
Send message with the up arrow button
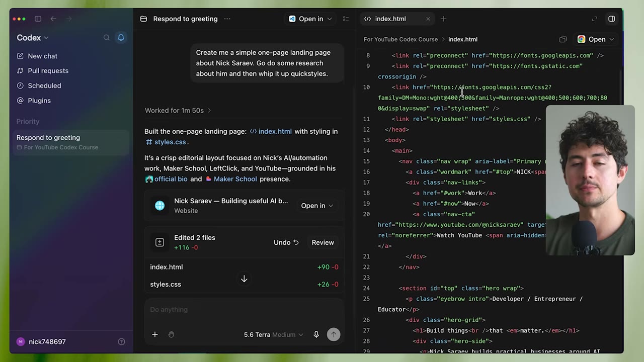pyautogui.click(x=333, y=334)
